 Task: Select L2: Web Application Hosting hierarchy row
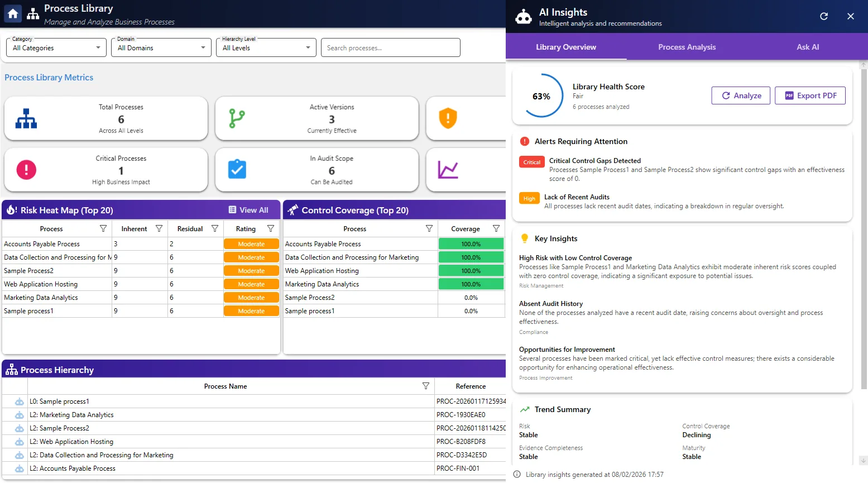click(x=254, y=442)
